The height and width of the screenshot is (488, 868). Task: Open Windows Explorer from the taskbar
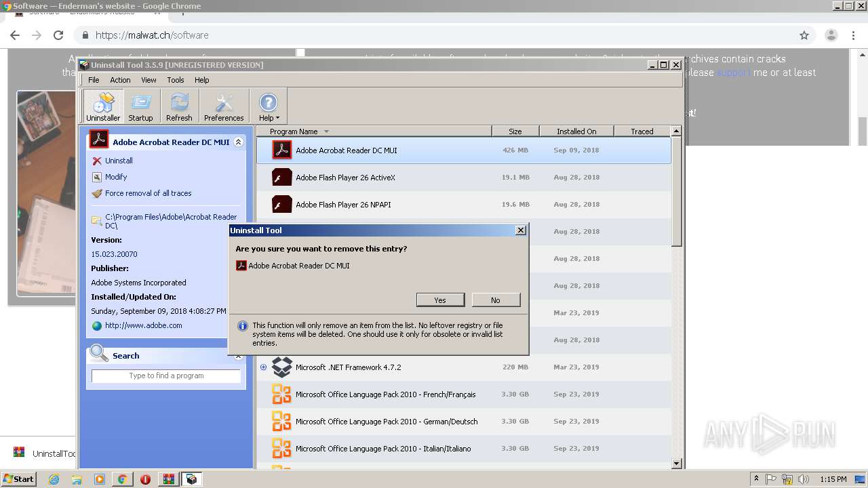77,479
